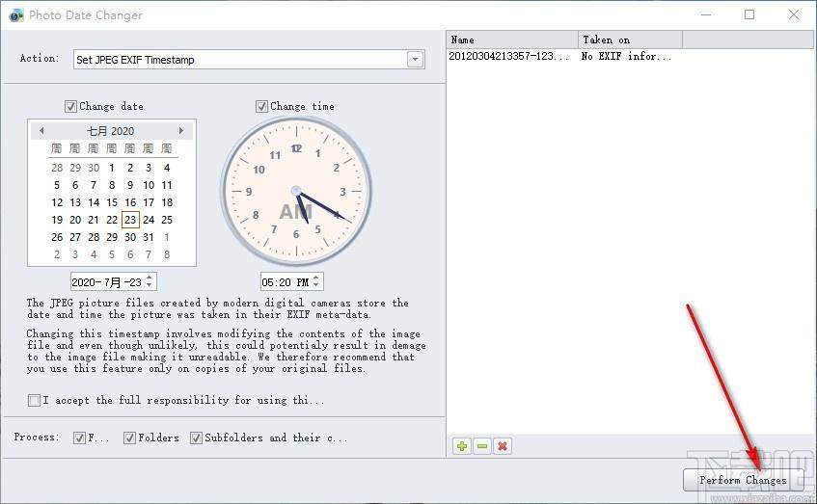This screenshot has width=817, height=504.
Task: Select file row 20120304213357-123...
Action: coord(508,56)
